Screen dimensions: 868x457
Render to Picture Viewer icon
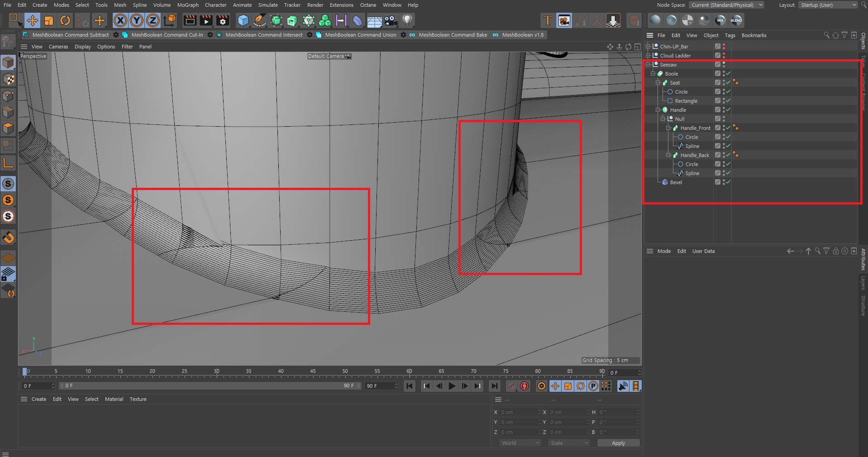[206, 20]
